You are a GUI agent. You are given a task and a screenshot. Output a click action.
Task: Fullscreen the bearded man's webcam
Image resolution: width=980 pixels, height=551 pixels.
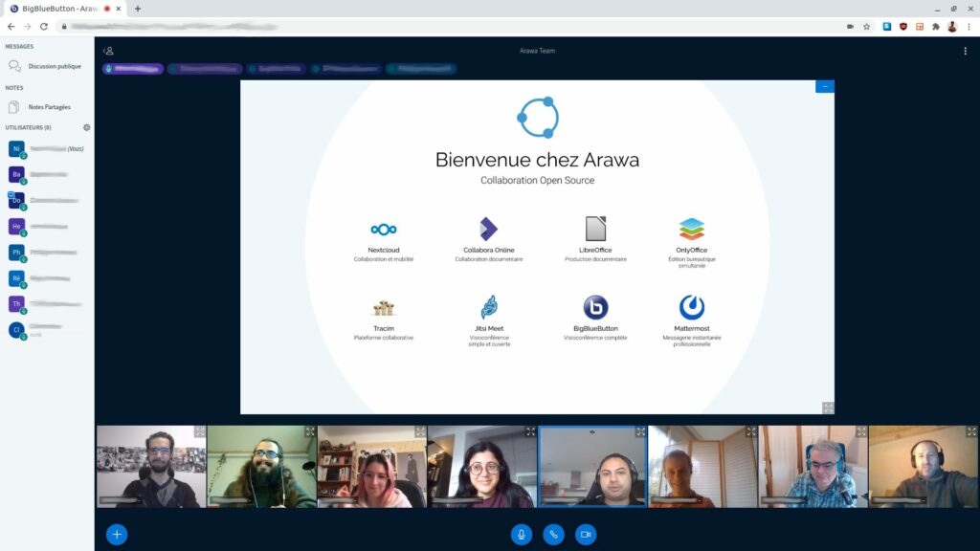310,431
